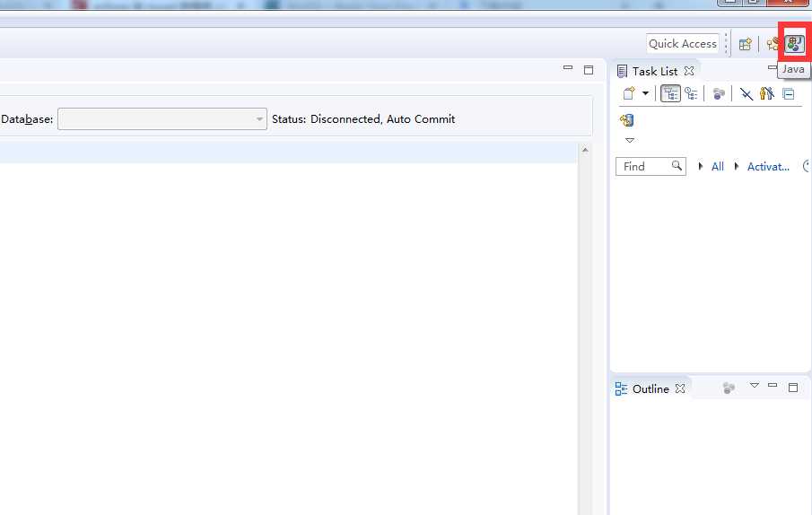Image resolution: width=812 pixels, height=515 pixels.
Task: Minimize the Outline view
Action: coord(773,386)
